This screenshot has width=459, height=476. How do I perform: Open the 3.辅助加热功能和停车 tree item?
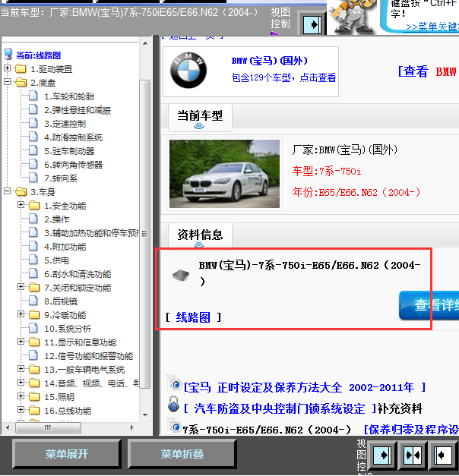click(91, 233)
